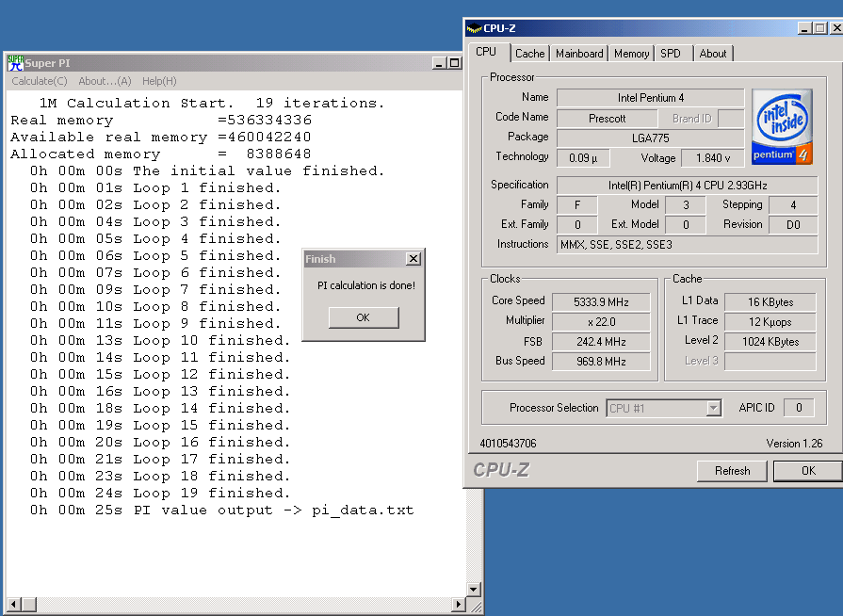
Task: Click OK in the Finish dialog
Action: coord(364,317)
